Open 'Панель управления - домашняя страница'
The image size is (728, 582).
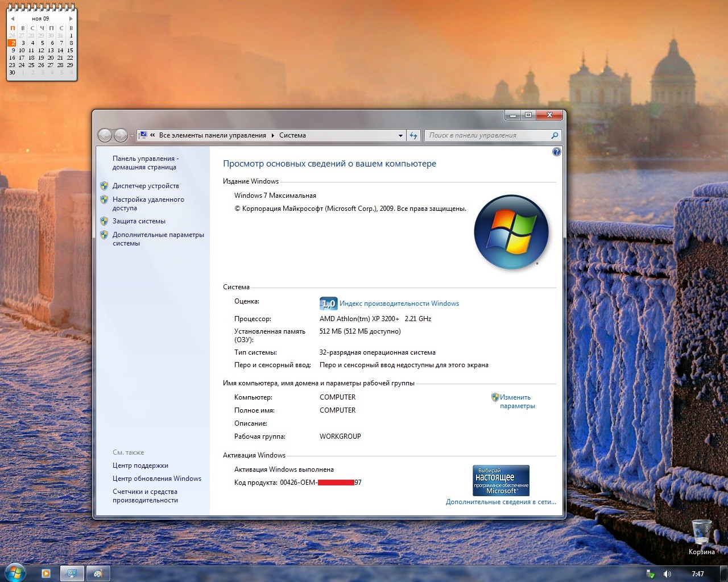coord(146,163)
